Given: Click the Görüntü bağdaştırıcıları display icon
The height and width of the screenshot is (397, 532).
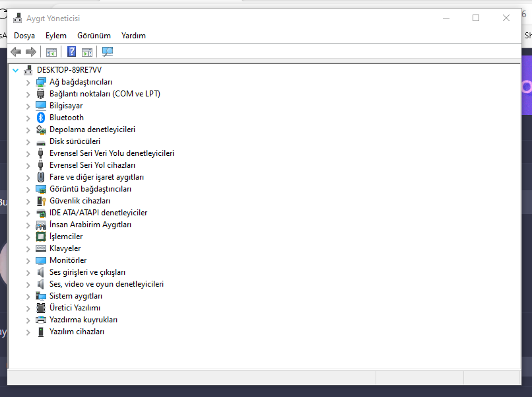Looking at the screenshot, I should 41,189.
